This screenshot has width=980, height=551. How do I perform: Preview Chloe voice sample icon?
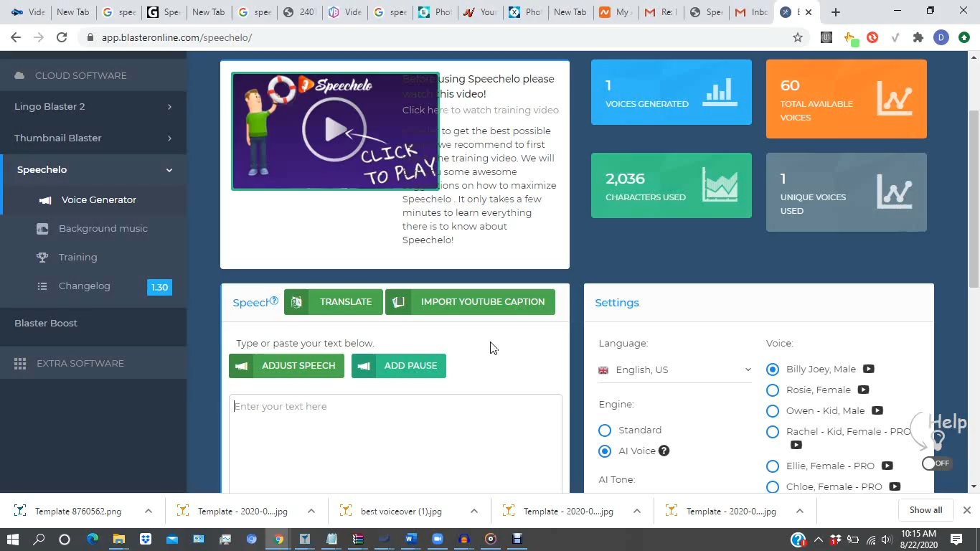coord(895,486)
